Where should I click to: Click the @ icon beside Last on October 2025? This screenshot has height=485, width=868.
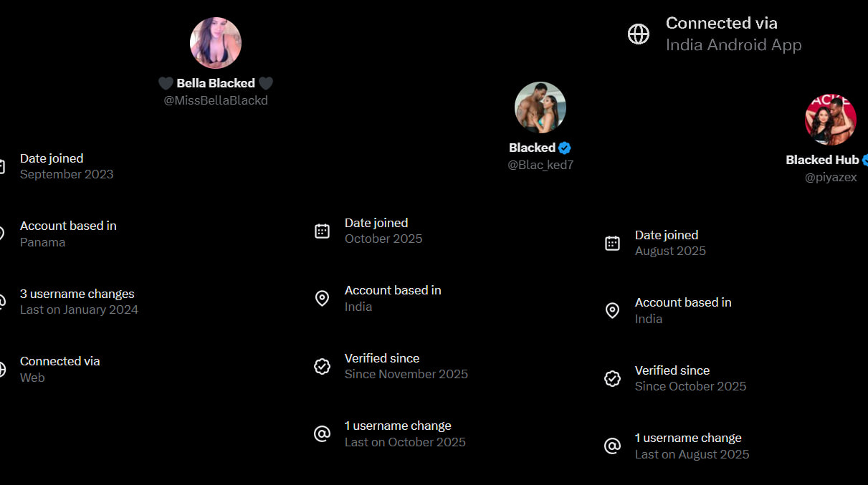point(323,433)
